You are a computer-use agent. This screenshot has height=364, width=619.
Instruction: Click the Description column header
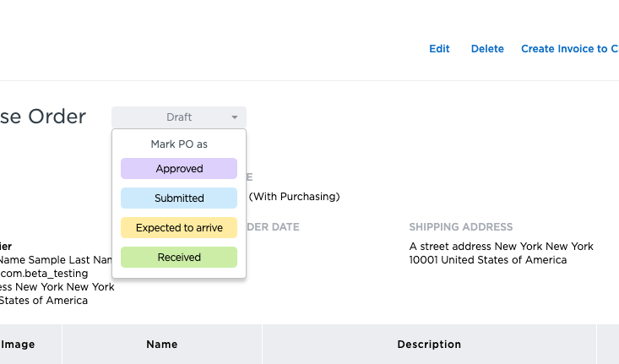[x=429, y=345]
